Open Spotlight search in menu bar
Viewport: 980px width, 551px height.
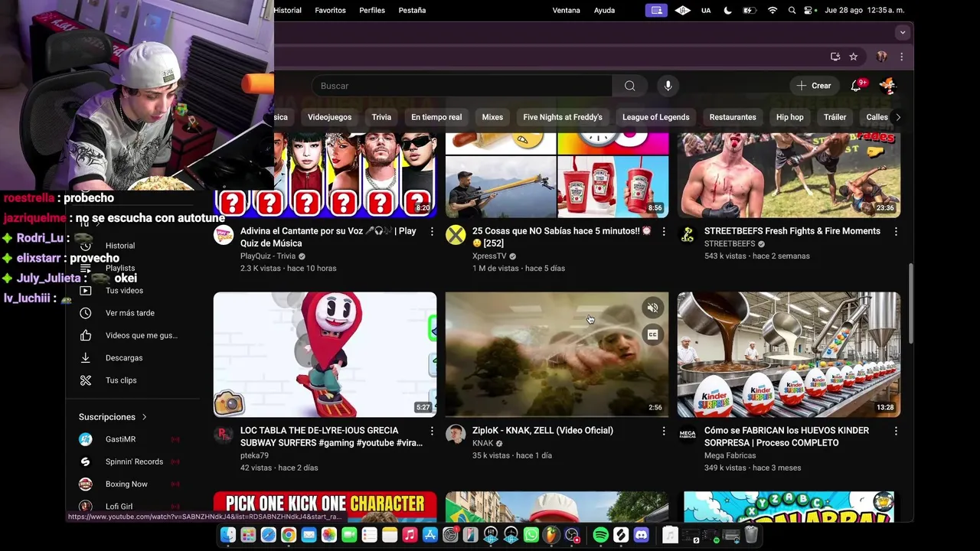coord(792,10)
